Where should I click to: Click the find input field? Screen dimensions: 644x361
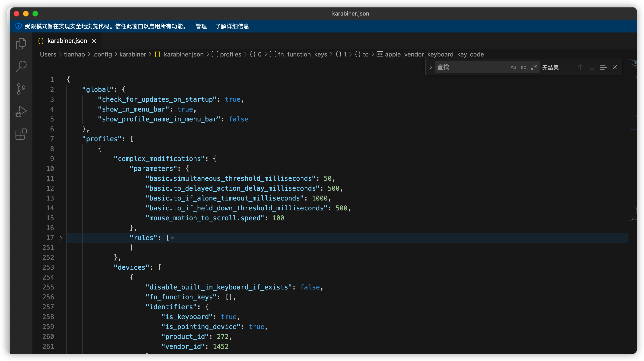[472, 67]
